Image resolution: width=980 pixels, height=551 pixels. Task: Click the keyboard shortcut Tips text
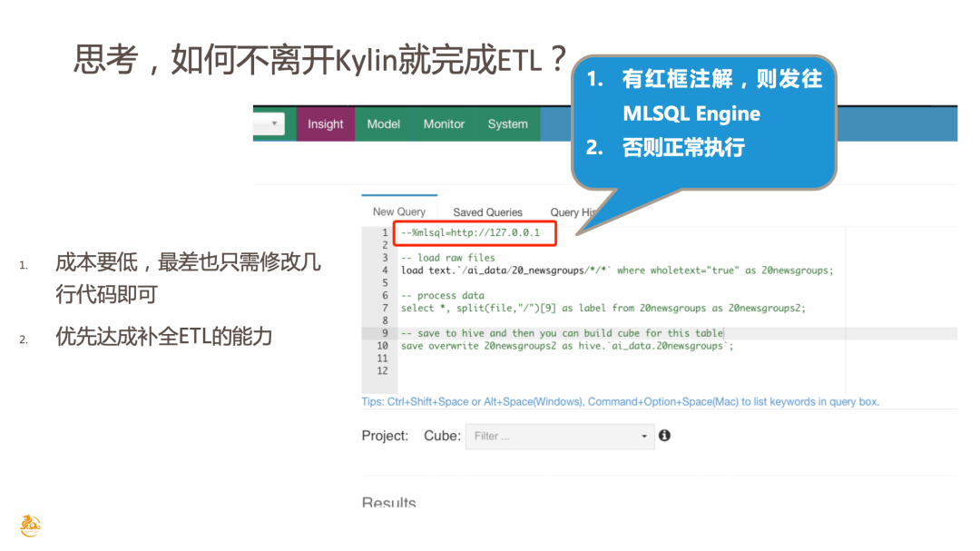(620, 401)
